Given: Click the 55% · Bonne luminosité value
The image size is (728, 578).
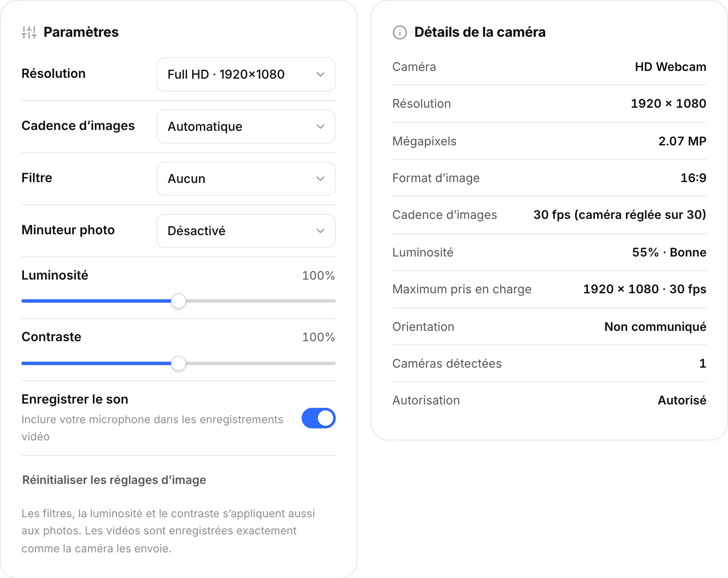Looking at the screenshot, I should (669, 252).
